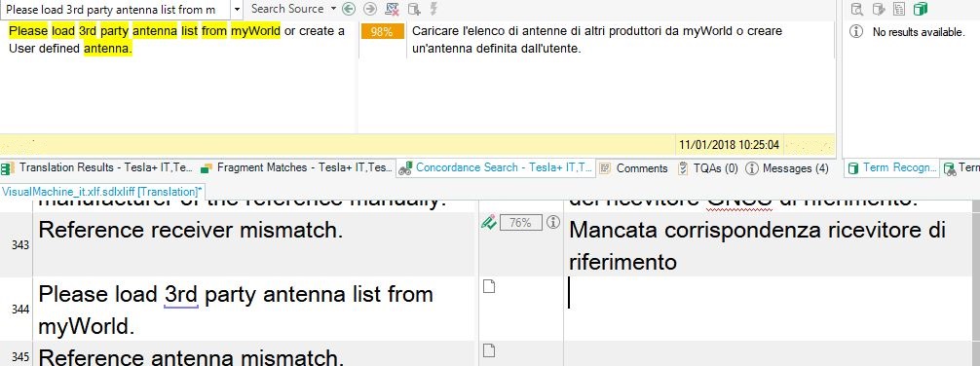Click the confirmation pencil icon in segment 343
The height and width of the screenshot is (366, 980).
click(x=488, y=222)
